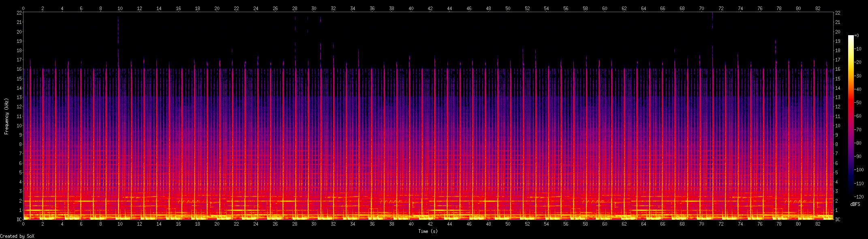The image size is (868, 239).
Task: Click the dBFS label under the color scale
Action: pos(855,204)
